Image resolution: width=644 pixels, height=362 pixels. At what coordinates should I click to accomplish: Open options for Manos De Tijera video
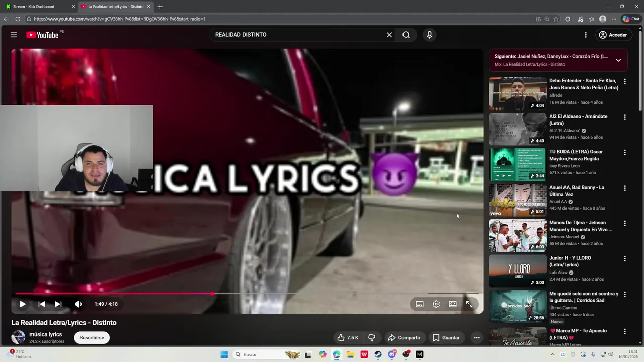coord(625,223)
